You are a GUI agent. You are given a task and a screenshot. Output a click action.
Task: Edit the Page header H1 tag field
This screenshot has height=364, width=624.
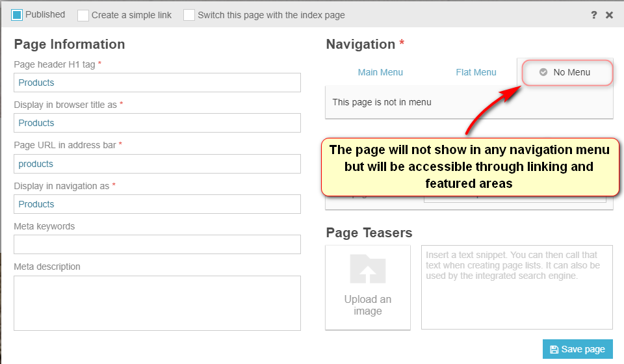point(157,83)
